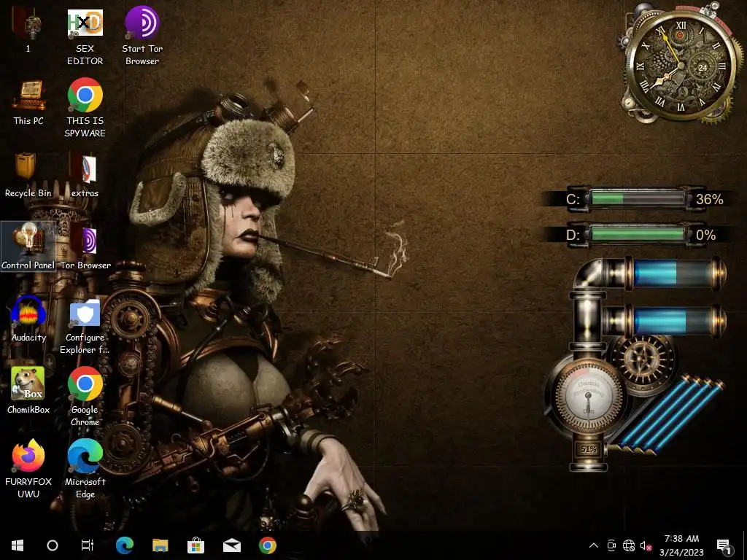Viewport: 747px width, 560px height.
Task: Click the 0% label for D: drive
Action: pyautogui.click(x=705, y=236)
